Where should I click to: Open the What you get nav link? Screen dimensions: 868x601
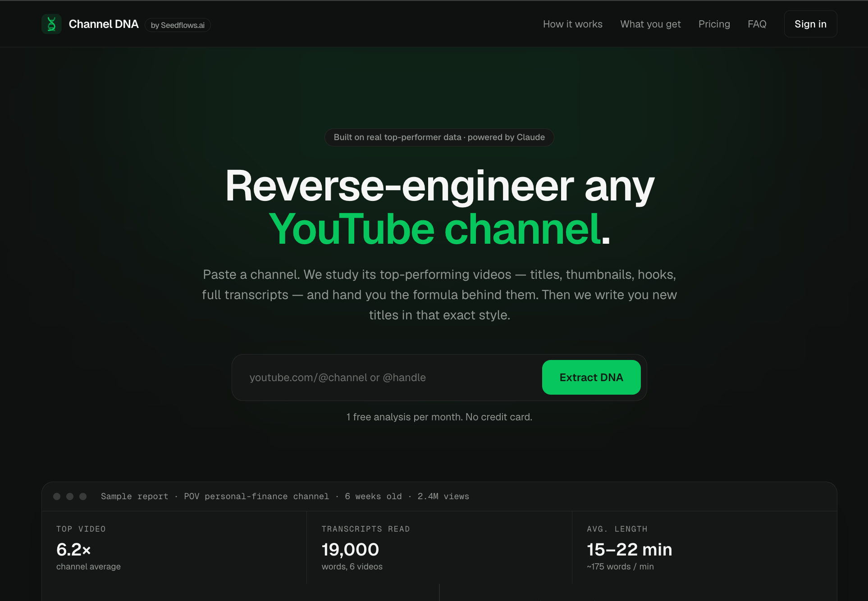(650, 24)
